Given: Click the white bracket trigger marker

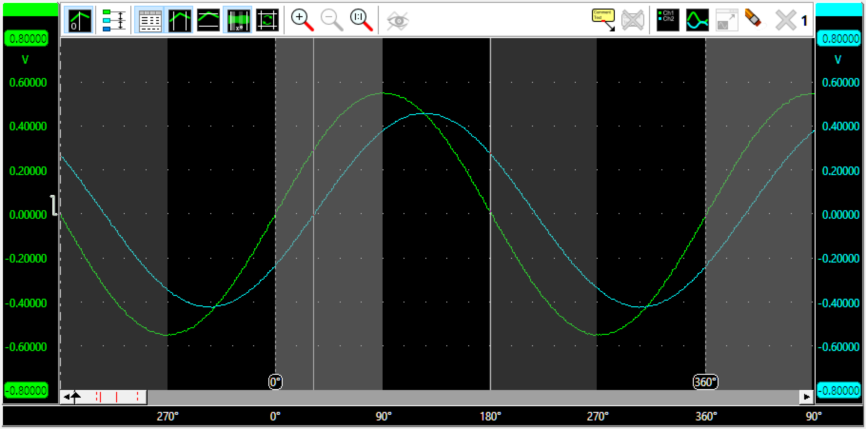Looking at the screenshot, I should click(55, 205).
